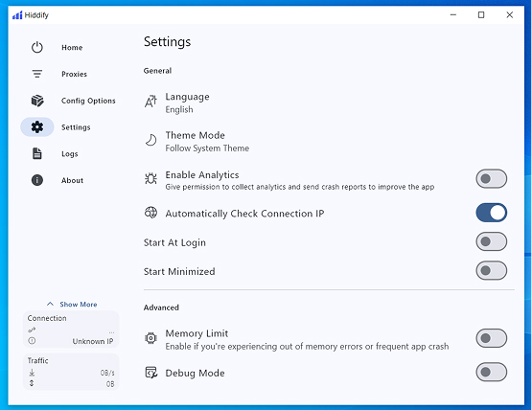
Task: Click the chevron beside Show More
Action: tap(50, 304)
